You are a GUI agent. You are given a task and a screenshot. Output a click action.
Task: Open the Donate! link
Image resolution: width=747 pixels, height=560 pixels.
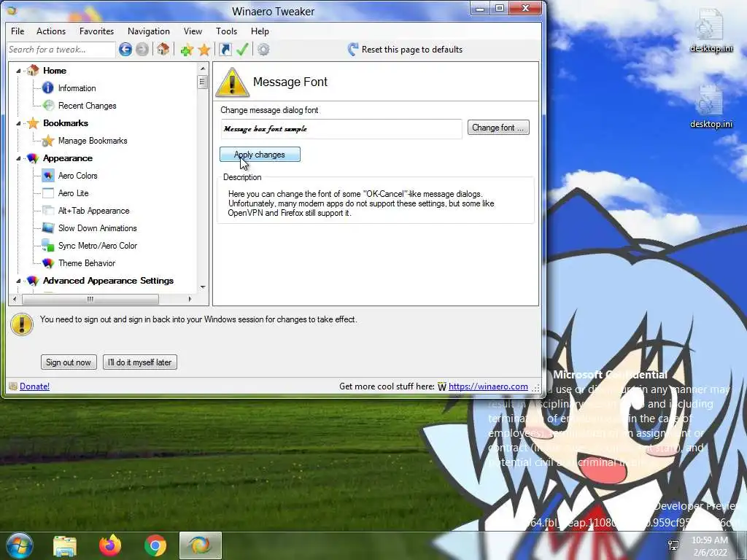[x=34, y=386]
